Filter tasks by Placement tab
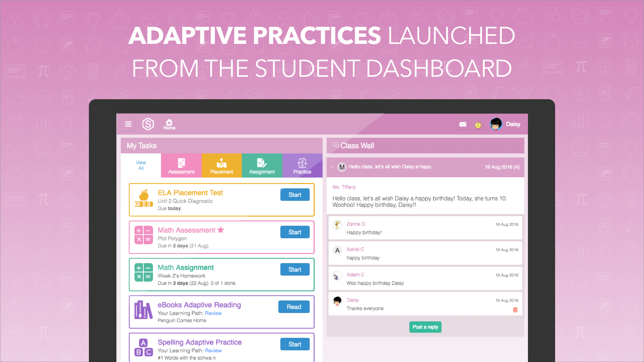This screenshot has height=362, width=644. (x=221, y=166)
